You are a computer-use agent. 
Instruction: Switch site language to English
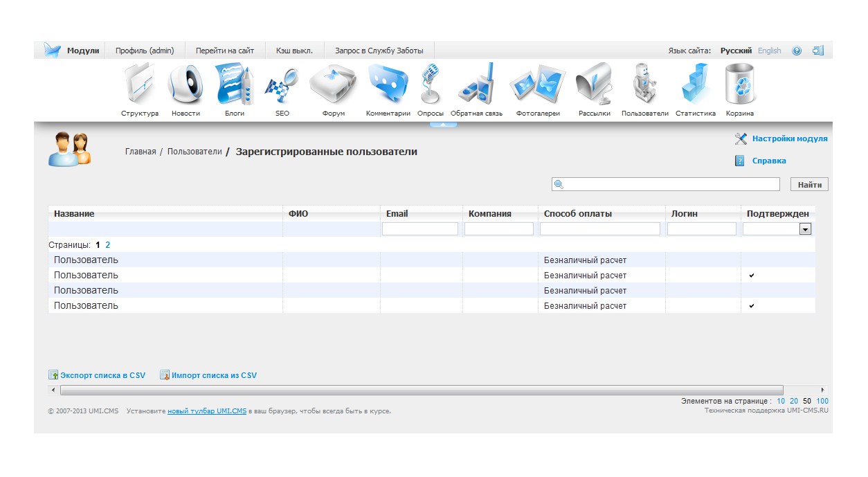pos(769,51)
